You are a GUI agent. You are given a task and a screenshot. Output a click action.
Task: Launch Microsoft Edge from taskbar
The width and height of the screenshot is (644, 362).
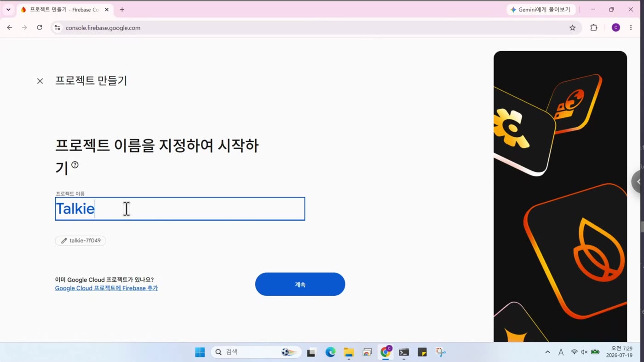tap(330, 352)
